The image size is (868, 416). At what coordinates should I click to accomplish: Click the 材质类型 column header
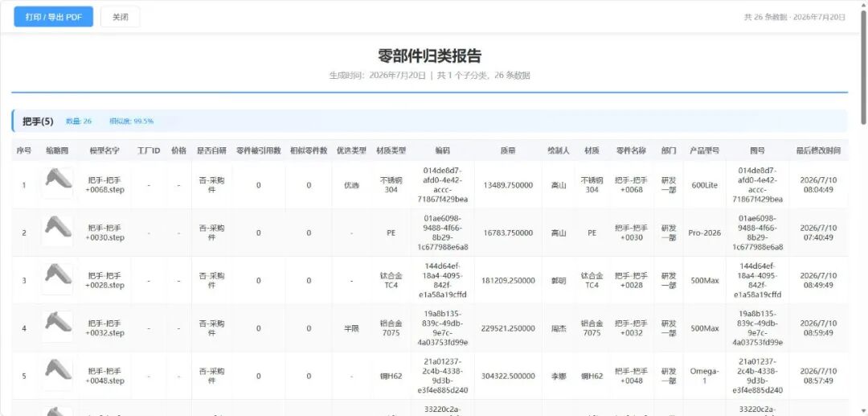coord(391,150)
